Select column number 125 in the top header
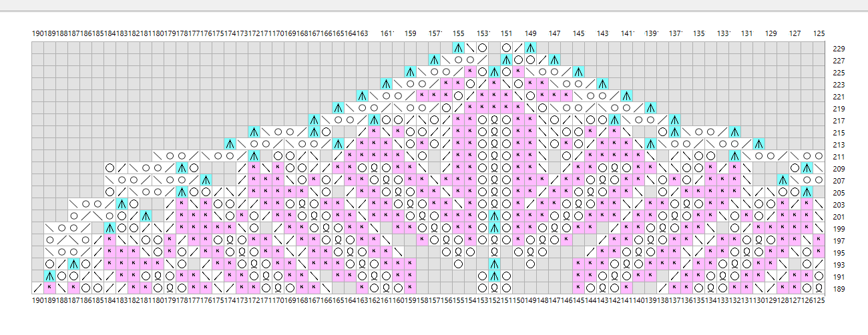The width and height of the screenshot is (868, 335). point(819,33)
